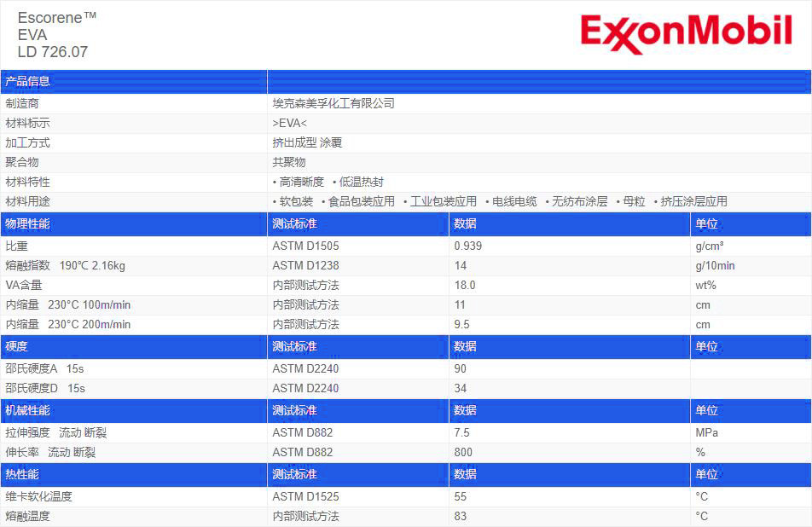The width and height of the screenshot is (812, 527).
Task: Click the g/10min unit cell
Action: [x=715, y=265]
